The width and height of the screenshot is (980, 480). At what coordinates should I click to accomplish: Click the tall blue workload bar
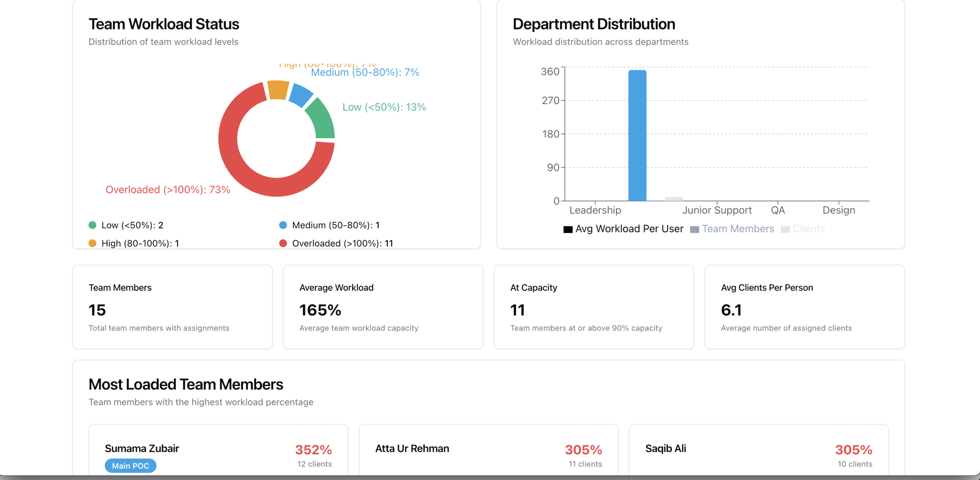(637, 136)
